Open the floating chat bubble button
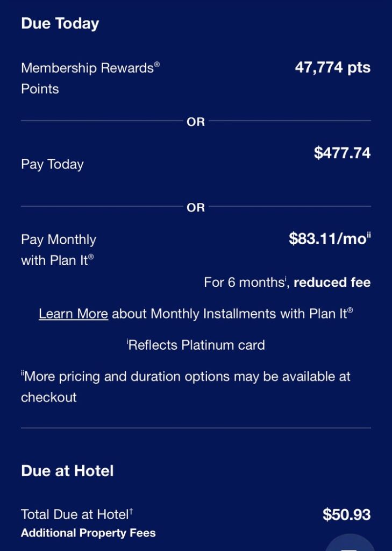The width and height of the screenshot is (392, 551). pos(350,543)
